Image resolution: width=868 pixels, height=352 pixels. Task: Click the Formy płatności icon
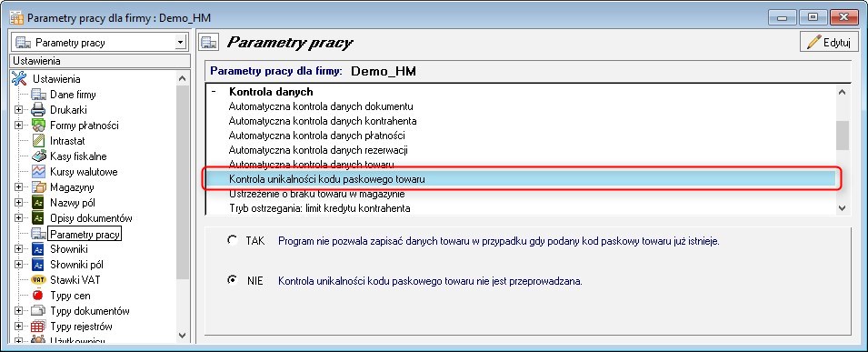[39, 126]
